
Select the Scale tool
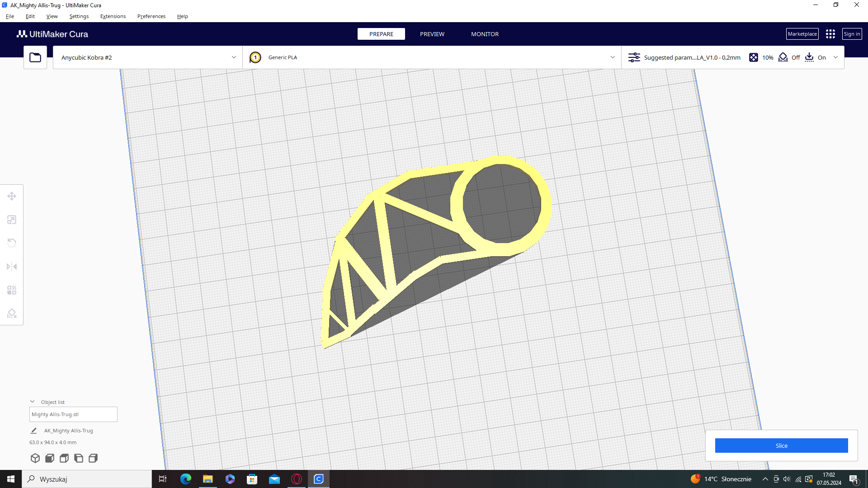pyautogui.click(x=11, y=220)
